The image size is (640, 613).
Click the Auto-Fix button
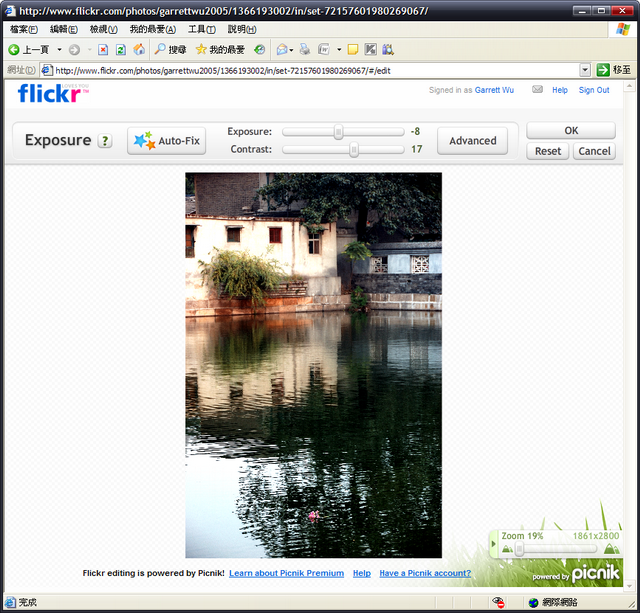tap(167, 141)
